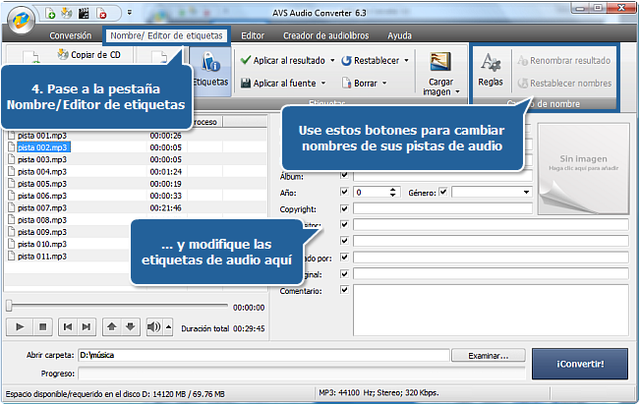640x404 pixels.
Task: Stop playback
Action: (x=43, y=327)
